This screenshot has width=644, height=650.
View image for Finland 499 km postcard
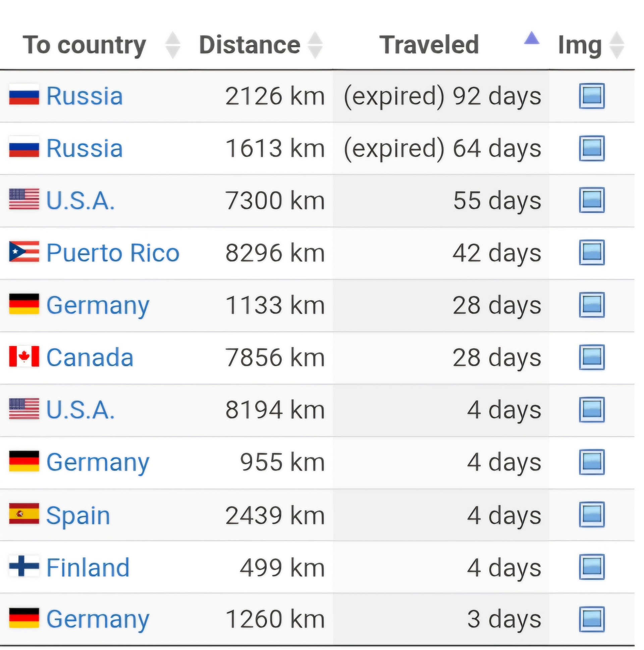[x=591, y=567]
